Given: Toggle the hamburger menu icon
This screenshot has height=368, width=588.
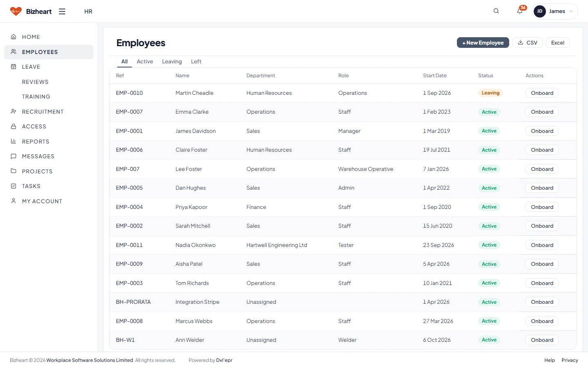Looking at the screenshot, I should coord(62,11).
